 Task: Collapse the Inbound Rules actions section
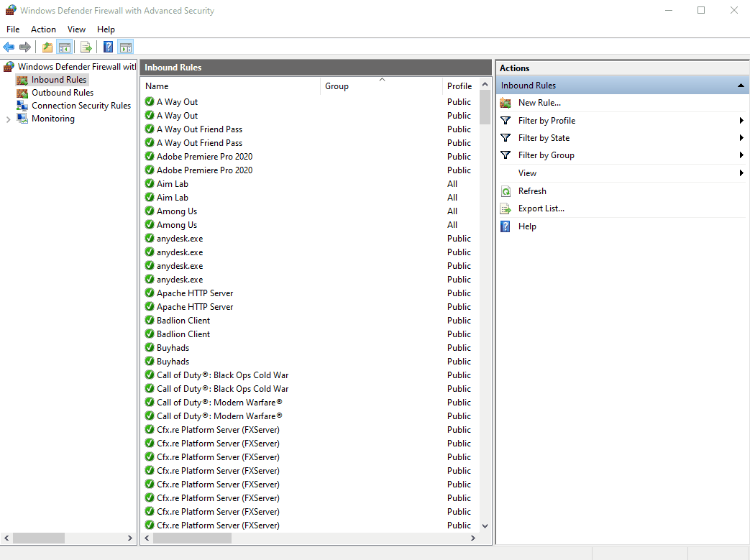click(x=741, y=86)
